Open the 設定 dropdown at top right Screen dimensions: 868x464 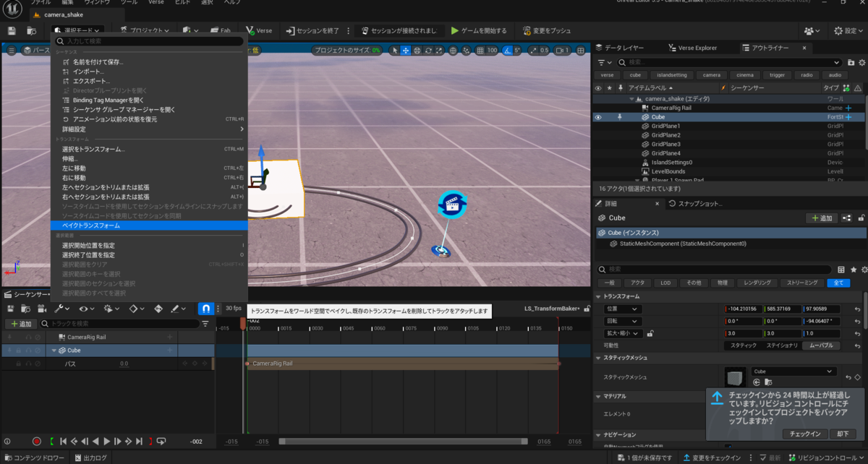point(848,31)
